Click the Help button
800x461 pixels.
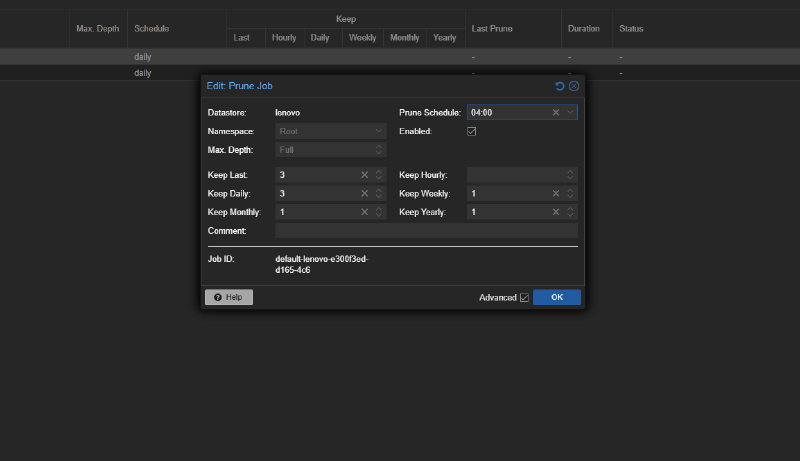(229, 297)
